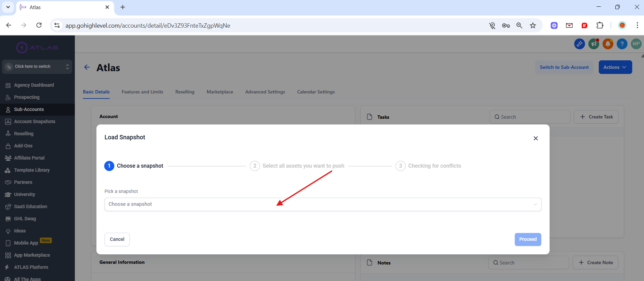This screenshot has width=644, height=281.
Task: Click step 3 Checking for conflicts
Action: point(428,166)
